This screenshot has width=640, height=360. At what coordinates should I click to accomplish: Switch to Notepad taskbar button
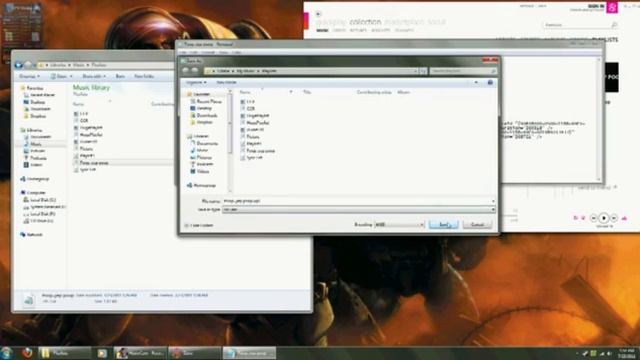coord(249,353)
